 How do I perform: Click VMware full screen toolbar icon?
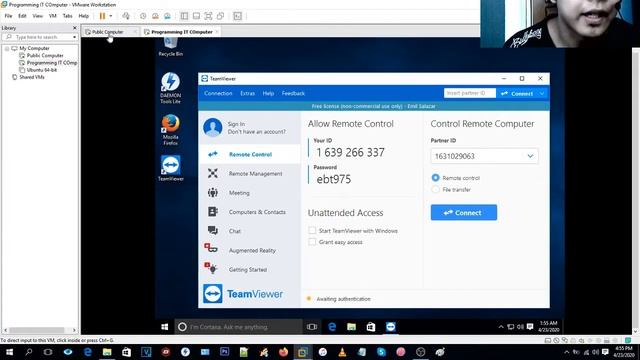pos(208,16)
